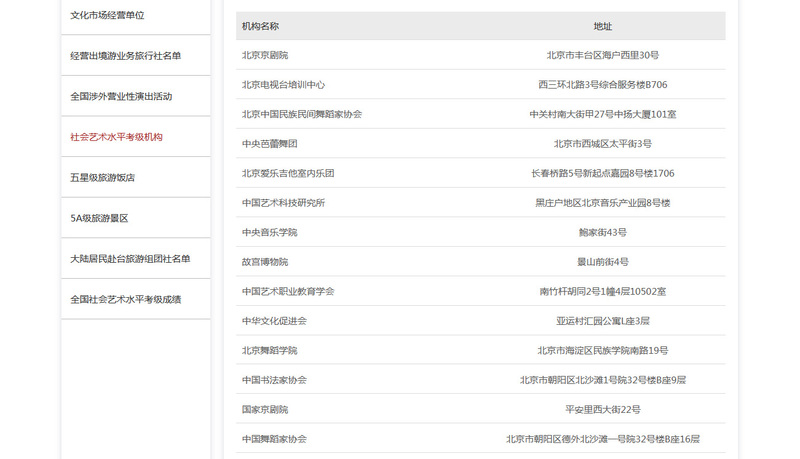The image size is (800, 459).
Task: Select 北京电视台培训中心 row name
Action: pos(283,85)
